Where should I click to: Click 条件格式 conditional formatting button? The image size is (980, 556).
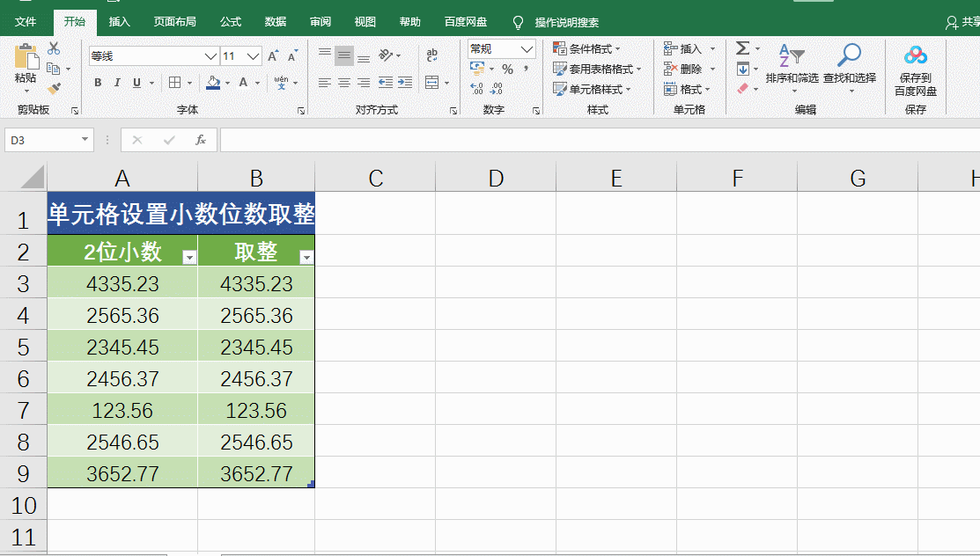587,48
